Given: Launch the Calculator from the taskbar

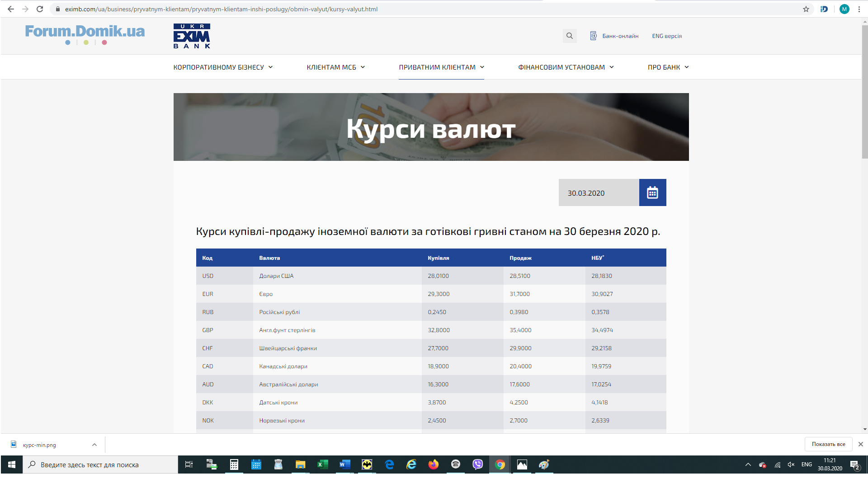Looking at the screenshot, I should [234, 465].
